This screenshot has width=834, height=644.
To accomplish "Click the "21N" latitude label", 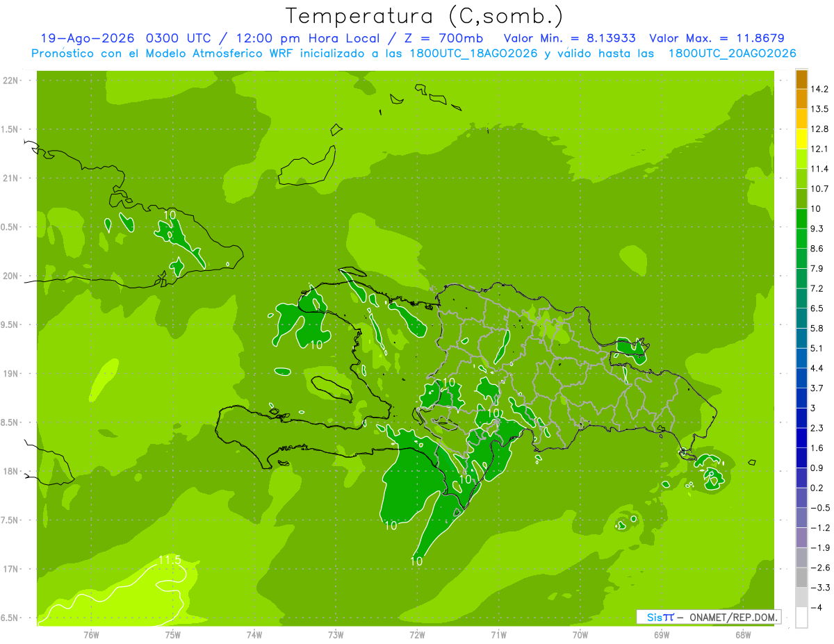I will pyautogui.click(x=10, y=179).
